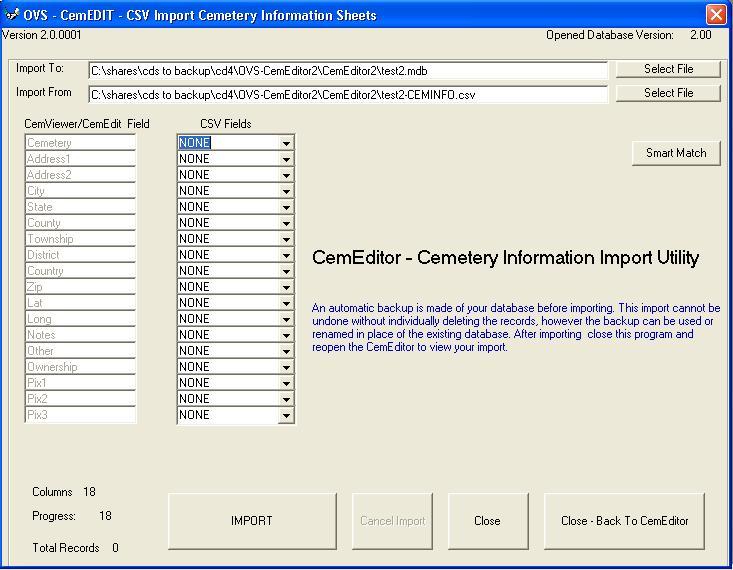Image resolution: width=733 pixels, height=570 pixels.
Task: Click the Import To path field
Action: coord(348,71)
